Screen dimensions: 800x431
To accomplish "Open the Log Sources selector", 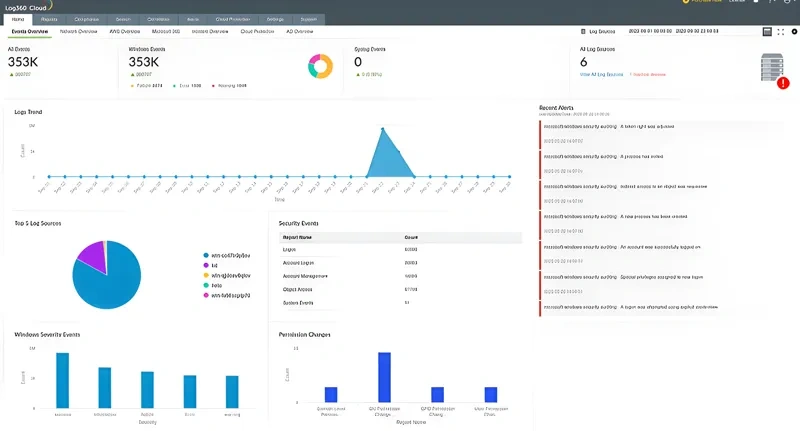I will coord(602,32).
